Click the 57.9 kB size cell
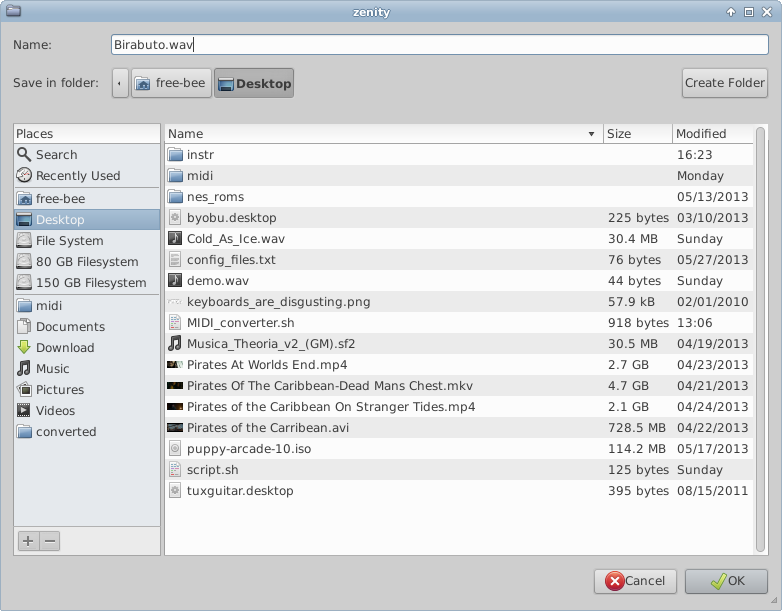782x611 pixels. 631,302
